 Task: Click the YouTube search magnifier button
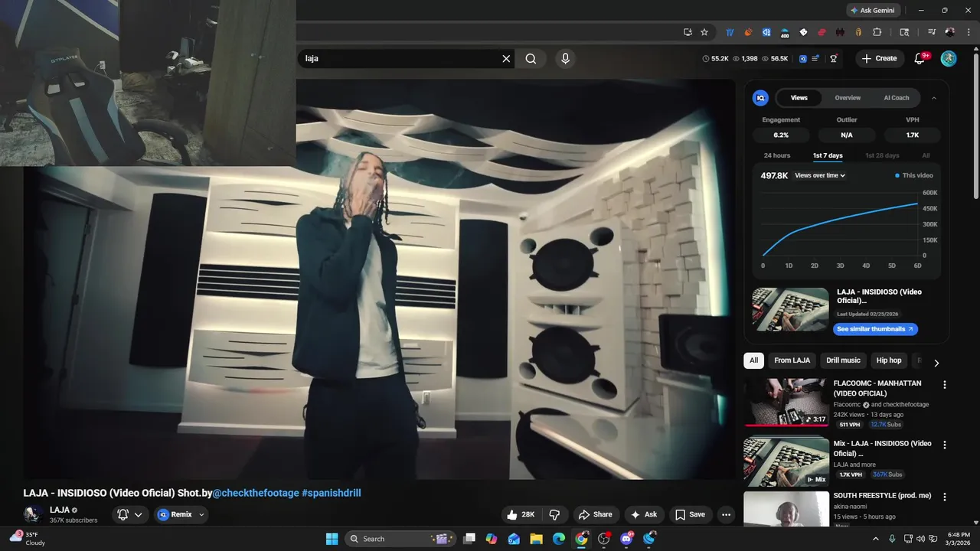tap(531, 59)
